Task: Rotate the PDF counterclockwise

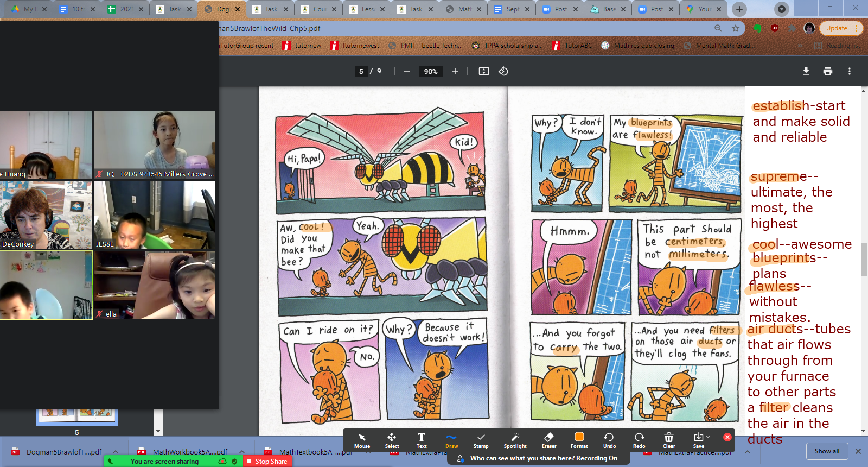Action: [503, 71]
